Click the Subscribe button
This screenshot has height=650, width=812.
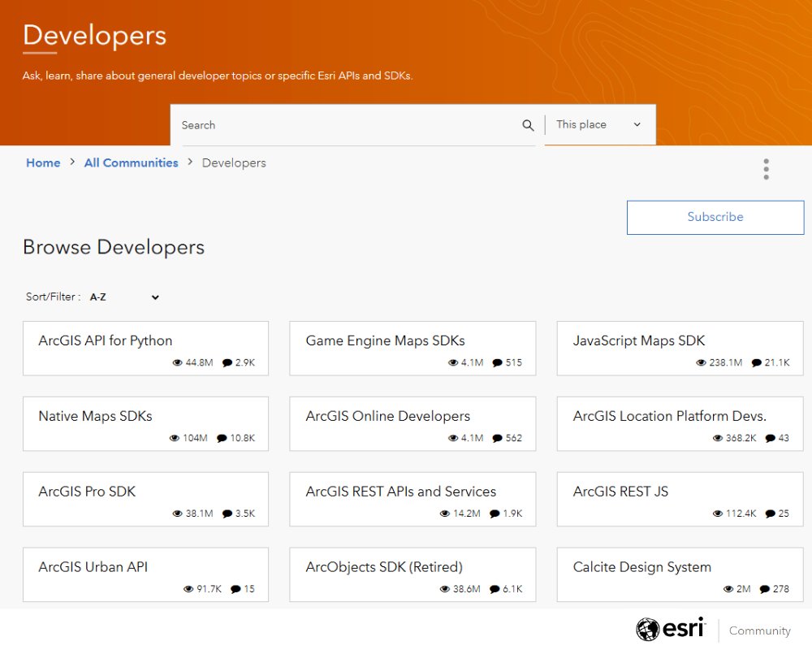coord(715,217)
